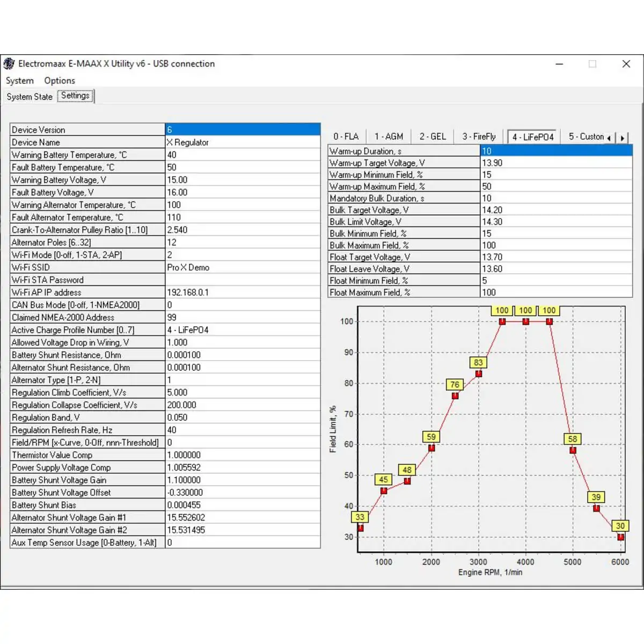Edit Device Version value field
644x644 pixels.
point(243,129)
